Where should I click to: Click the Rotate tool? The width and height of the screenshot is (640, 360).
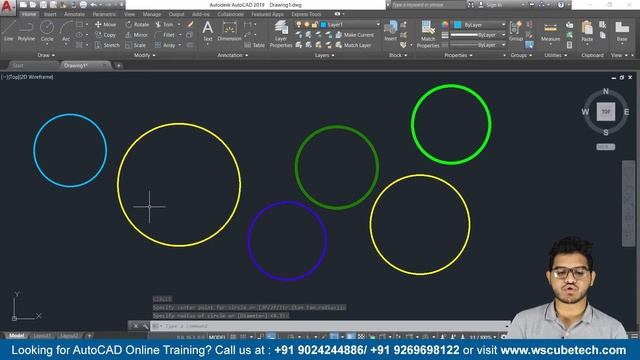point(137,24)
